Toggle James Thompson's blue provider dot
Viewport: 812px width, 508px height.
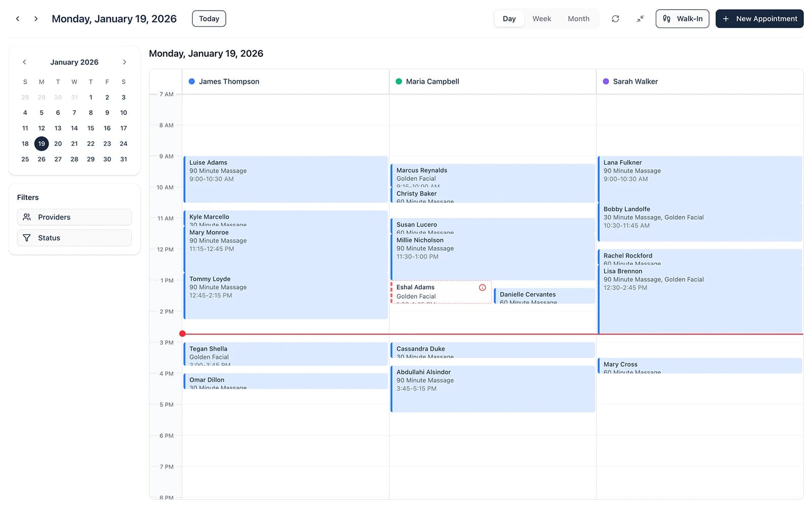click(192, 81)
